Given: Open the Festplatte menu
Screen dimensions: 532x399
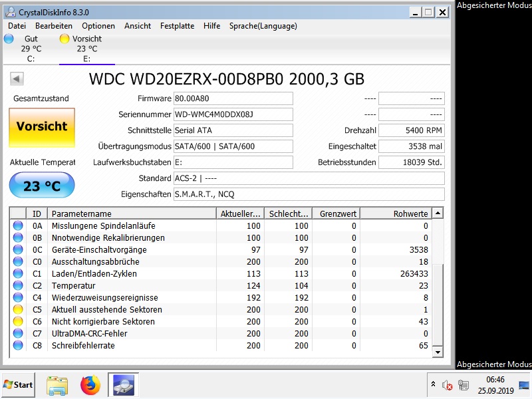Looking at the screenshot, I should 177,26.
